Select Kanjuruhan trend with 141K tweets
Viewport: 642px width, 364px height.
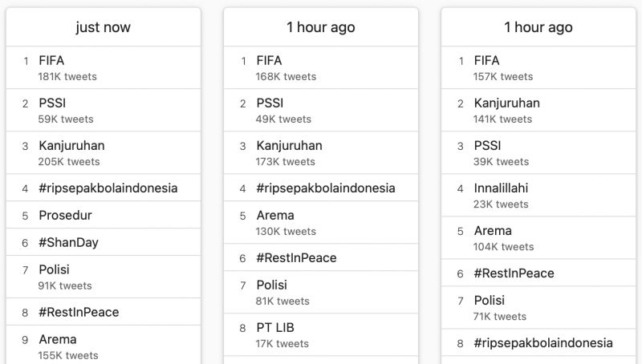pyautogui.click(x=538, y=110)
